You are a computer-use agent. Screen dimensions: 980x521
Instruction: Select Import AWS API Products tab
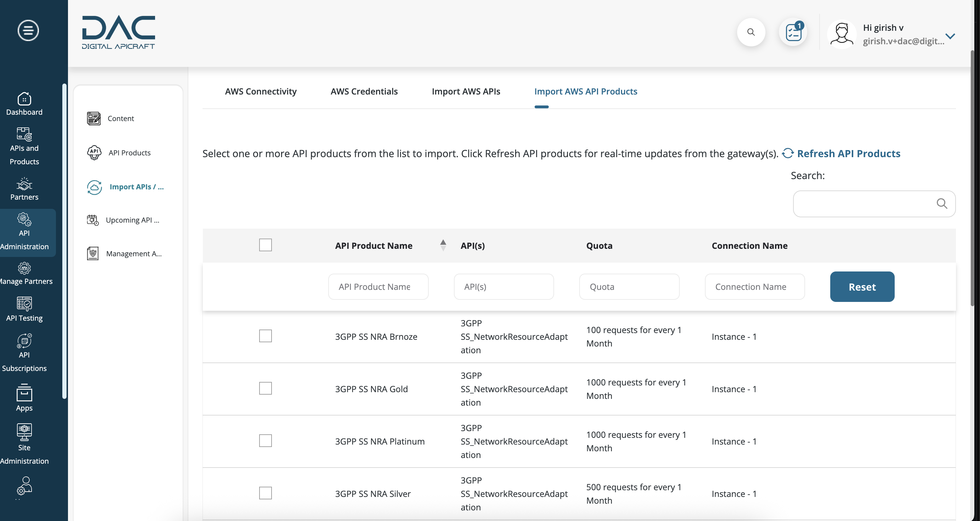(586, 91)
